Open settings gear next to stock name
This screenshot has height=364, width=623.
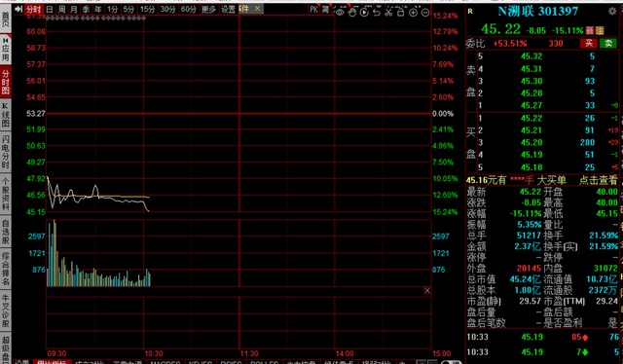(x=612, y=11)
